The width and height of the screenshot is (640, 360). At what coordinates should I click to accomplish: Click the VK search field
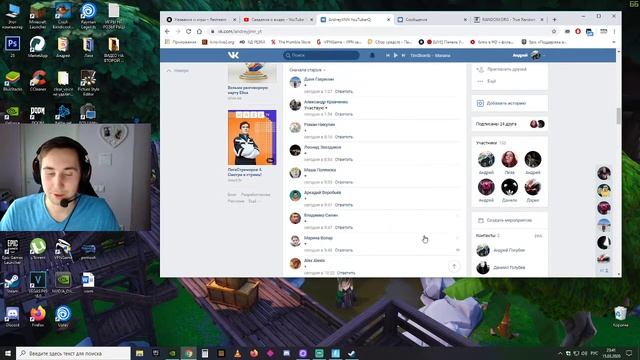(x=321, y=55)
